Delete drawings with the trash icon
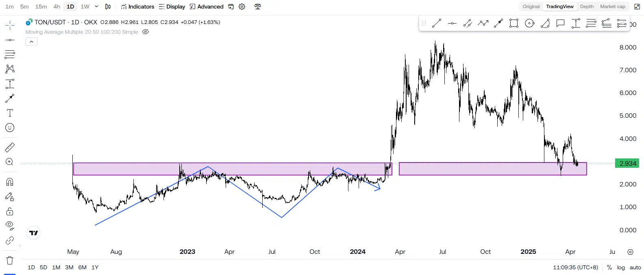Screen dimensions: 644x275 tap(10, 260)
